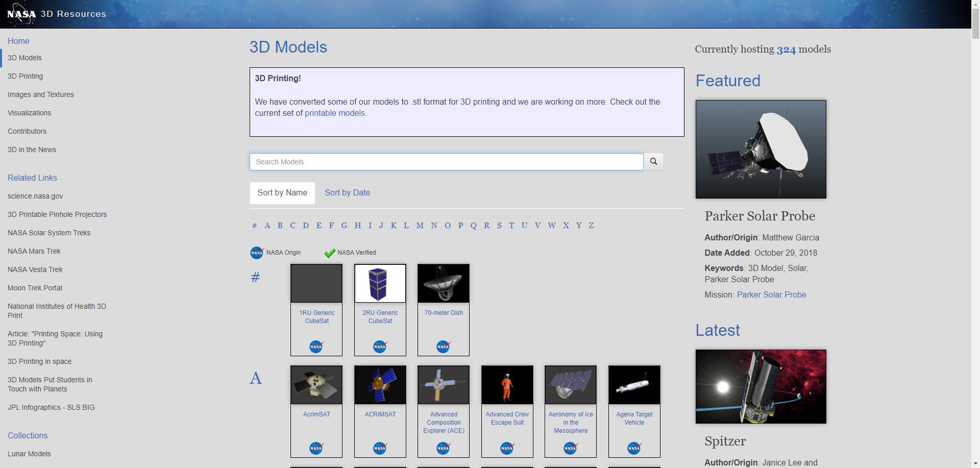Follow the NASA Mars Trek link
Screen dimensions: 980x468
tap(34, 251)
